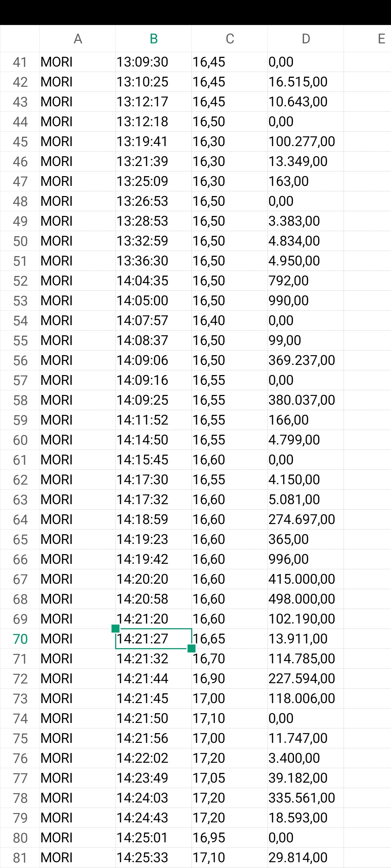Select the MORI cell in row 60
The height and width of the screenshot is (868, 391).
pos(77,440)
